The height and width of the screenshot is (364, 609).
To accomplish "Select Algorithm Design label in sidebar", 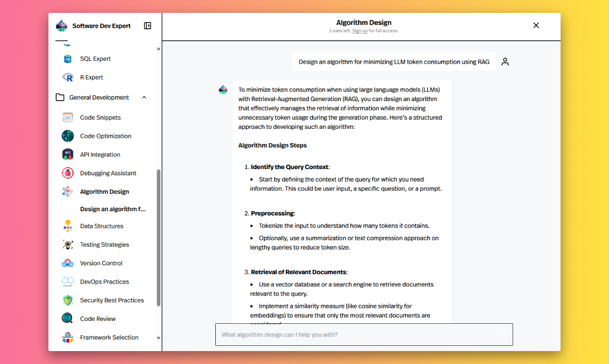I will pos(105,192).
